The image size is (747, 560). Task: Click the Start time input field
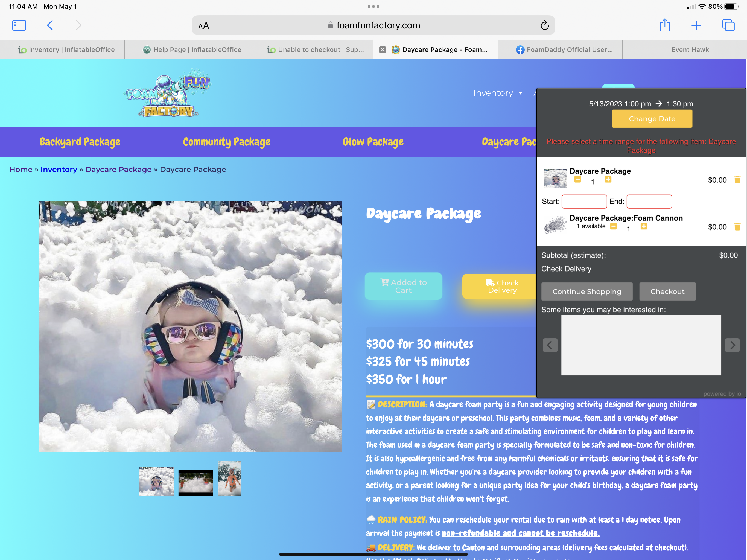pos(584,202)
